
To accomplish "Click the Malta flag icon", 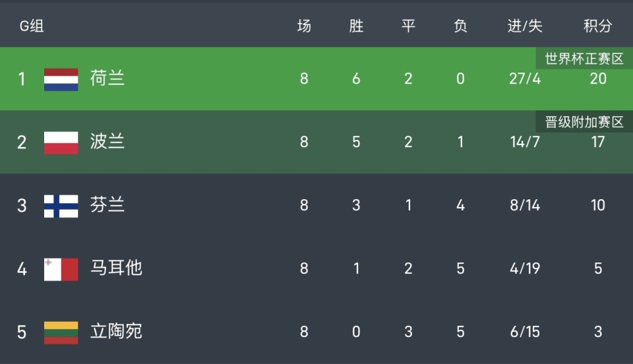I will 61,268.
